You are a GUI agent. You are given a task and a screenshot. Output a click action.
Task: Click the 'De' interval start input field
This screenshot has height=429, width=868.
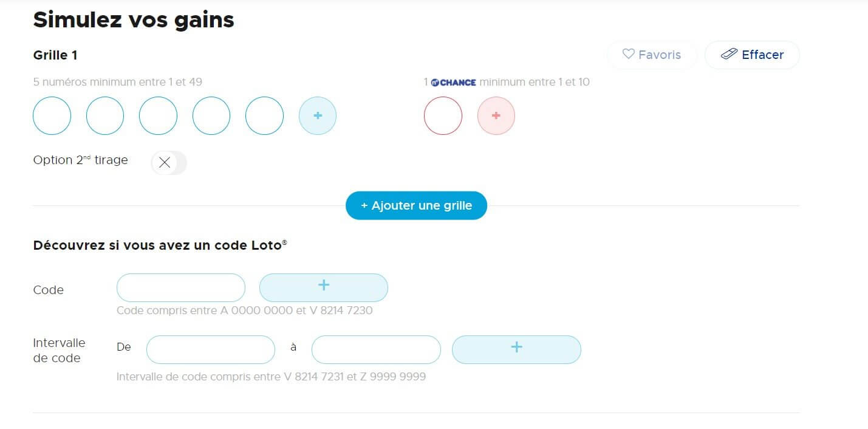[x=210, y=349]
